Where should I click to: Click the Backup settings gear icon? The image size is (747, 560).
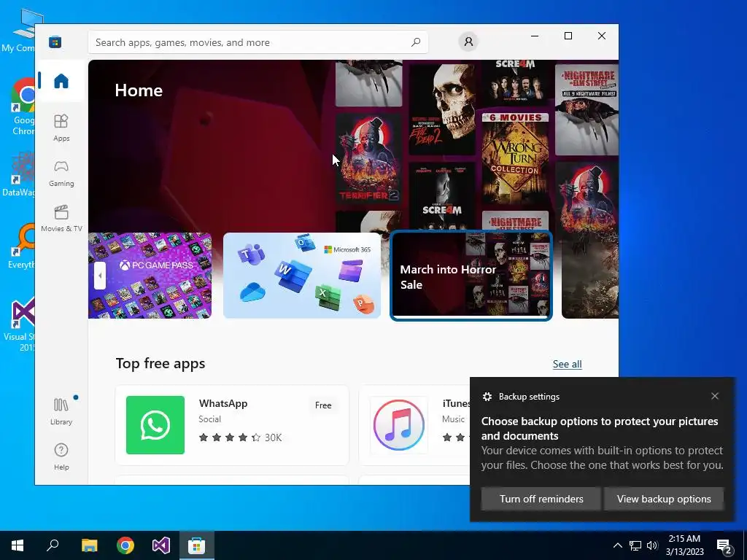(x=487, y=397)
